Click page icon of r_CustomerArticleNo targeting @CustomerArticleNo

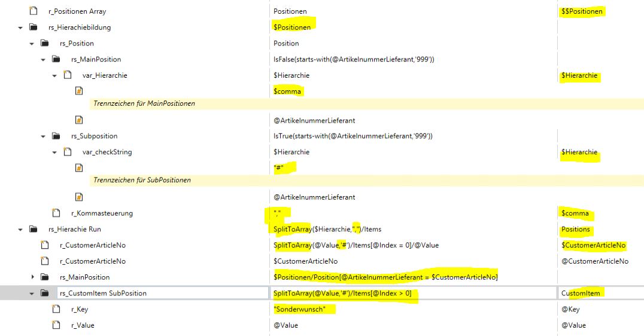click(45, 261)
